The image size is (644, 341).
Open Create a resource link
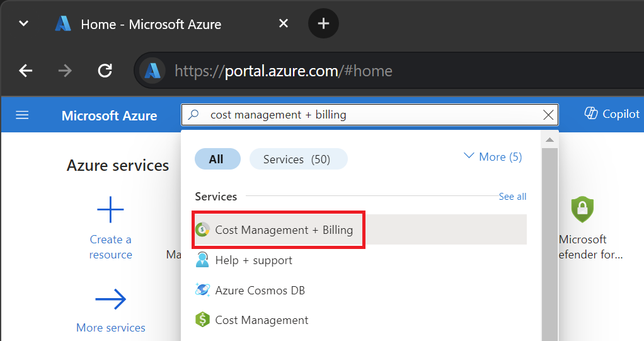[x=110, y=247]
